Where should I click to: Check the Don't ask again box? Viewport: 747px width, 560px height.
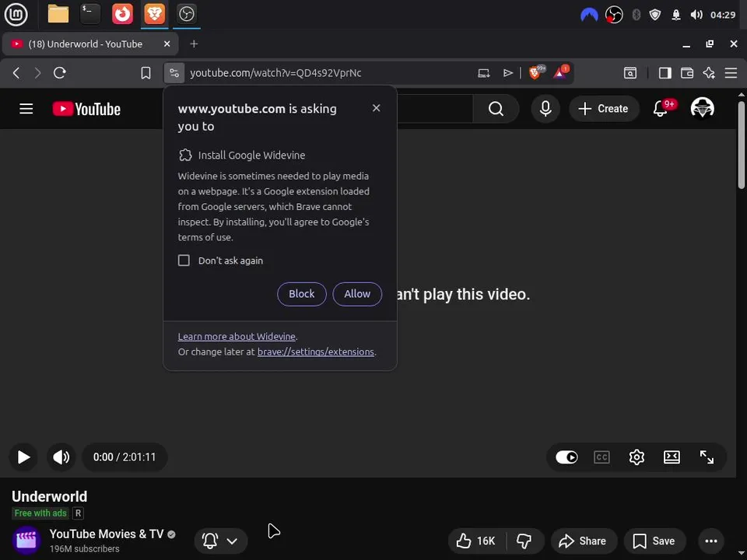184,261
